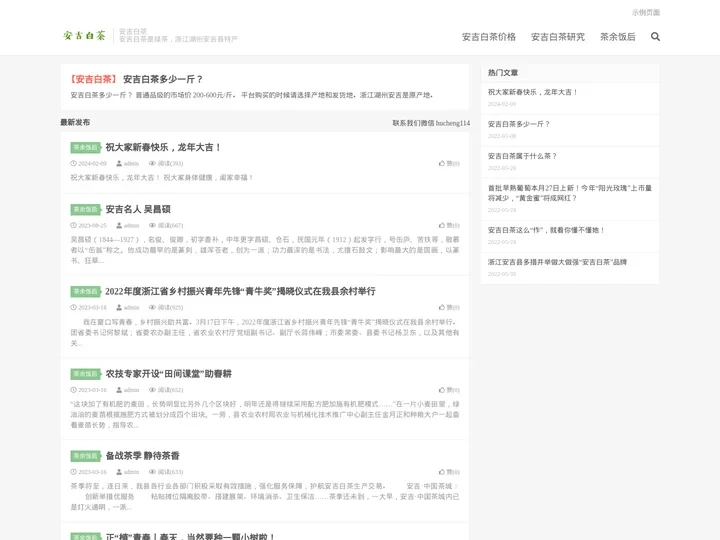Click clock date icon under 安吉名人 吴昌硕
Image resolution: width=720 pixels, height=540 pixels.
(x=73, y=225)
